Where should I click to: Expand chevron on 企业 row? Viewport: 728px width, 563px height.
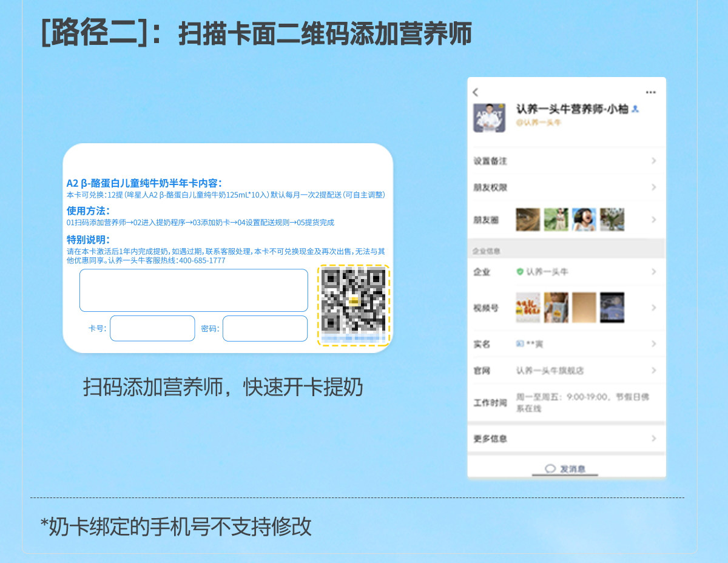(x=654, y=272)
